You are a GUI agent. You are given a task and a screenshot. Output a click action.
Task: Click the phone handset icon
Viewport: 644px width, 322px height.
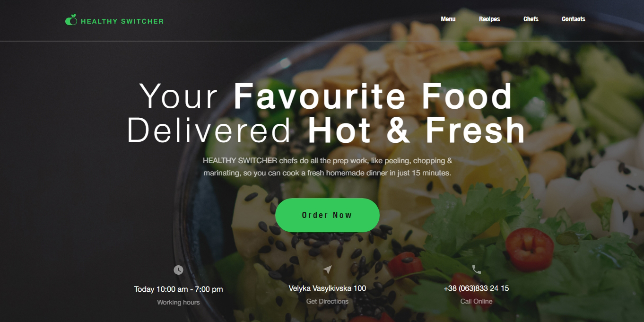[x=476, y=270]
